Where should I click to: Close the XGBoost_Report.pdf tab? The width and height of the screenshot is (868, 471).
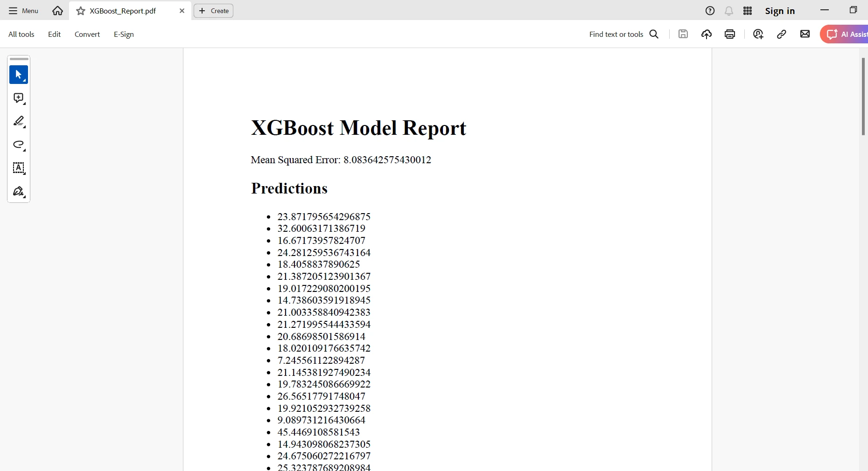pyautogui.click(x=182, y=11)
